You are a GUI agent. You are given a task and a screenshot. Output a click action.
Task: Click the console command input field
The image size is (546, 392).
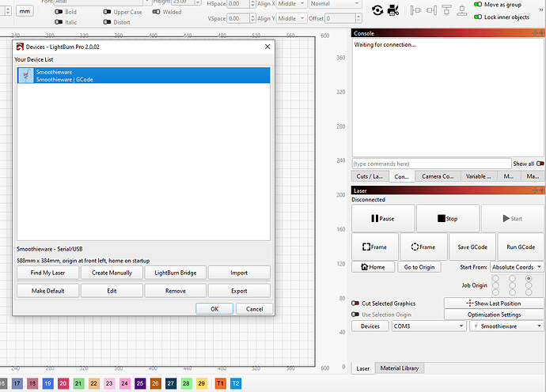tap(431, 164)
